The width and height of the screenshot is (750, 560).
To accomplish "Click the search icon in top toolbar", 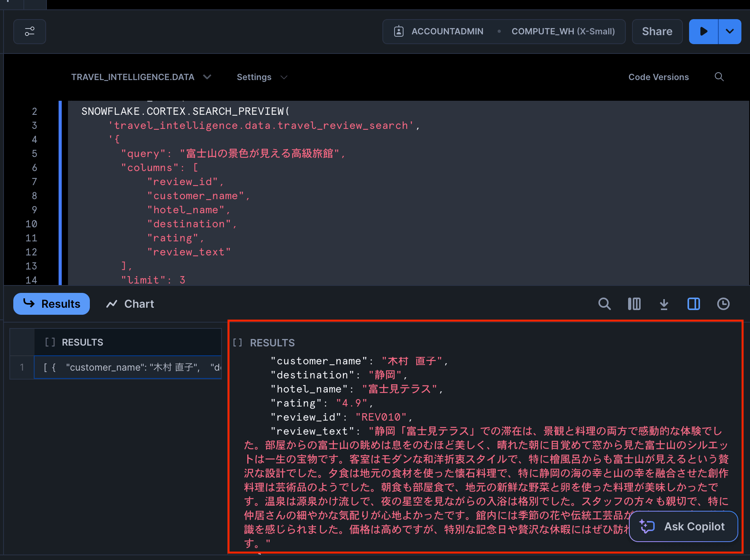I will click(x=721, y=77).
